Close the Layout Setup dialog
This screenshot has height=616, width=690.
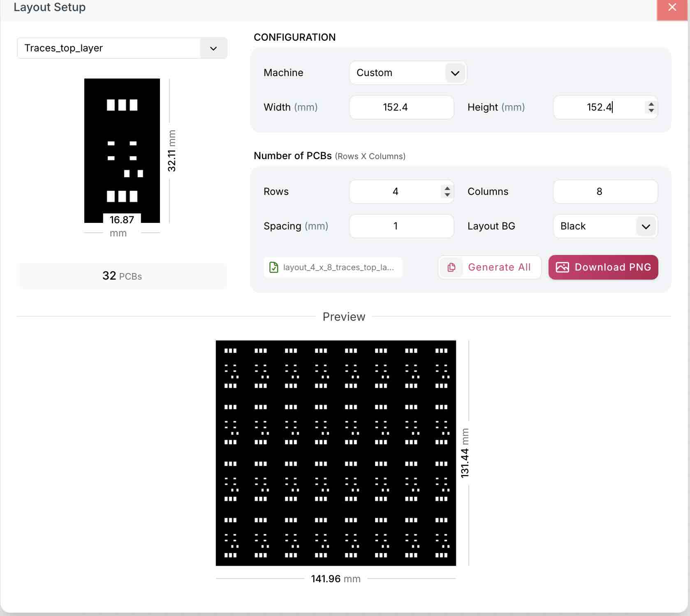click(672, 7)
